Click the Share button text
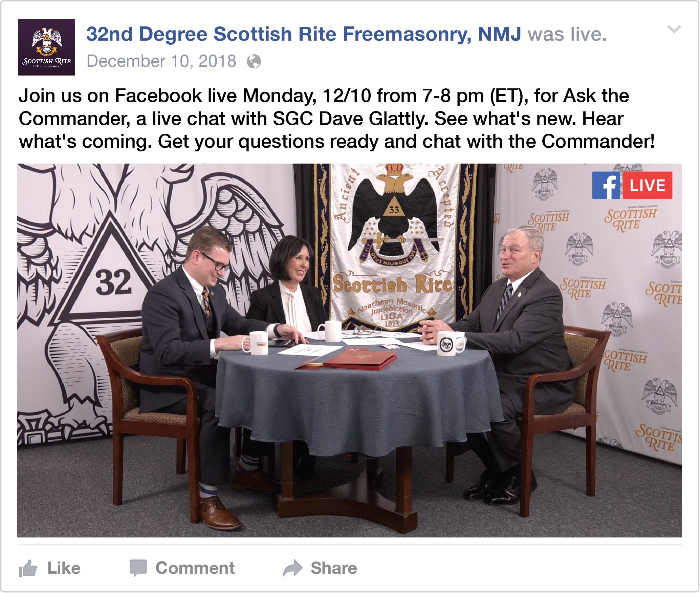The width and height of the screenshot is (700, 593). pos(334,568)
